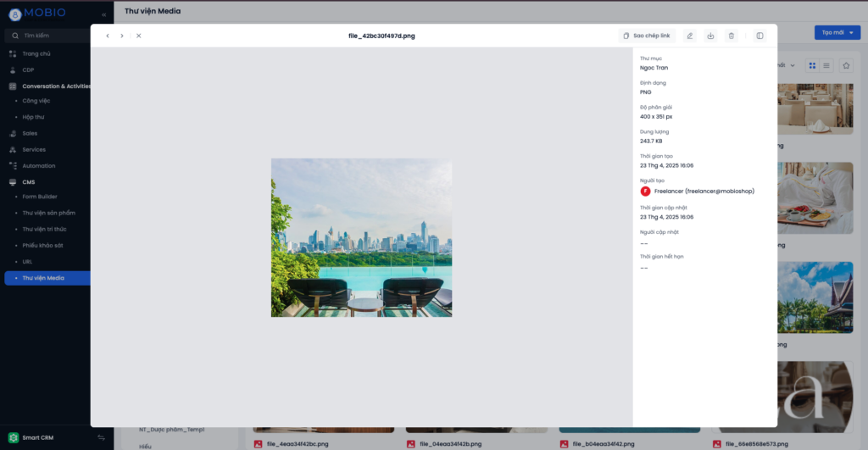Toggle the details side panel
Screen dimensions: 868x450
click(x=759, y=36)
